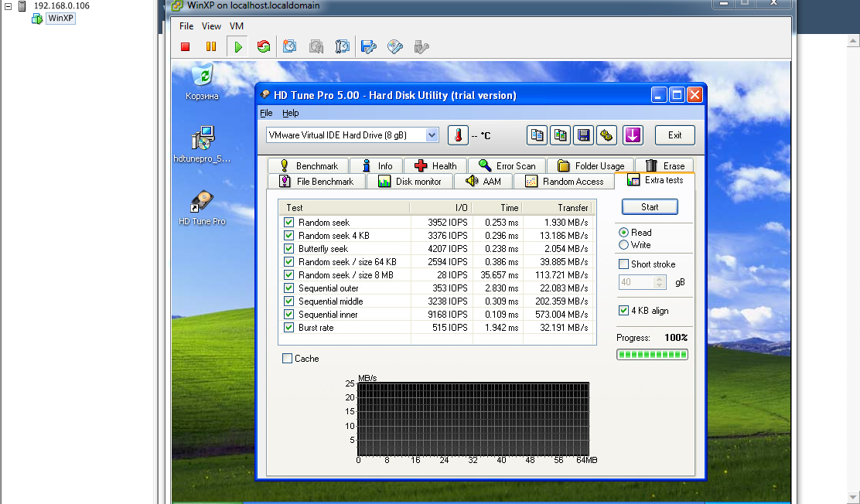Open HD Tune's File menu
The image size is (860, 504).
(266, 113)
